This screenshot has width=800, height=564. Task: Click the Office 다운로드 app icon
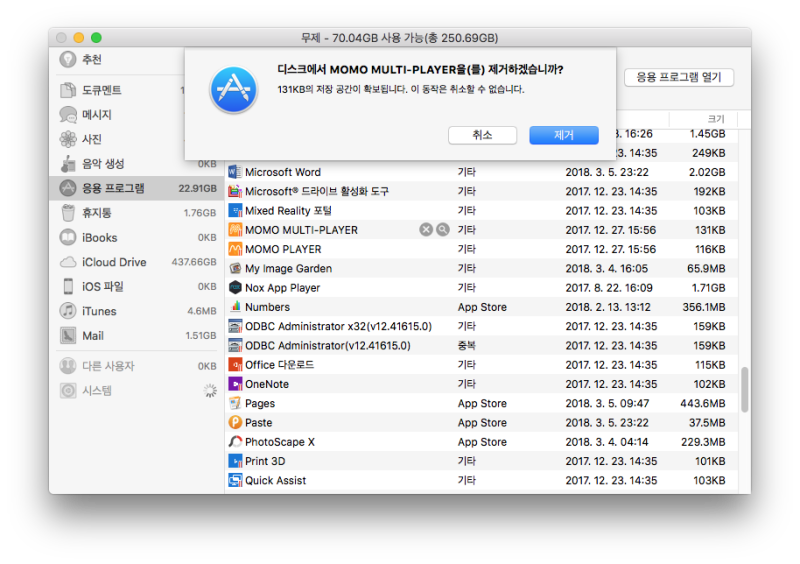click(x=235, y=365)
